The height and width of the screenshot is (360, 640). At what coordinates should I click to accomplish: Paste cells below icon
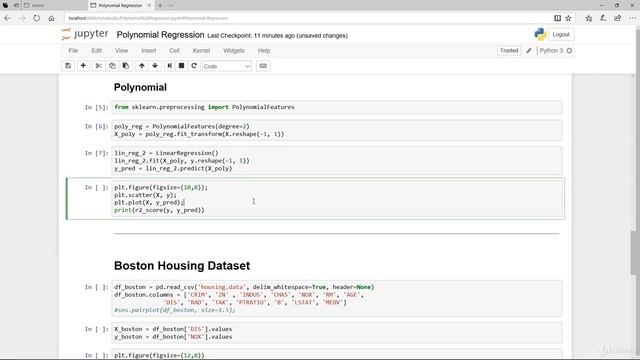[x=126, y=66]
